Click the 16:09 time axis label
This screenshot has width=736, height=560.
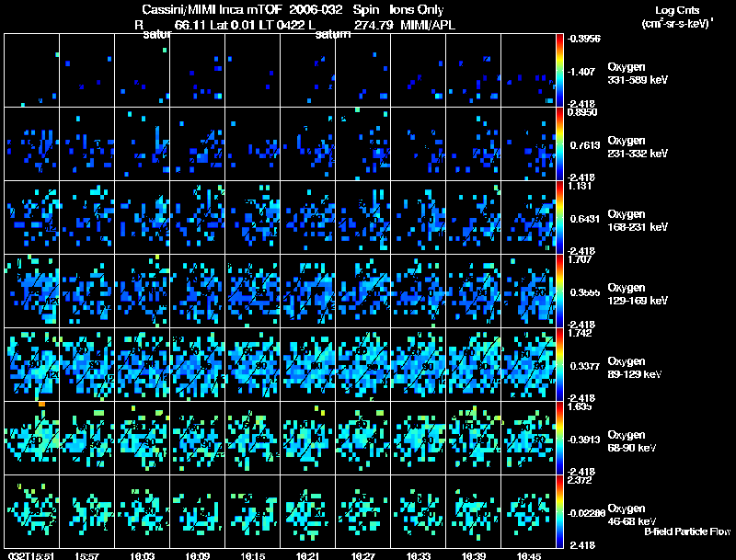point(197,555)
